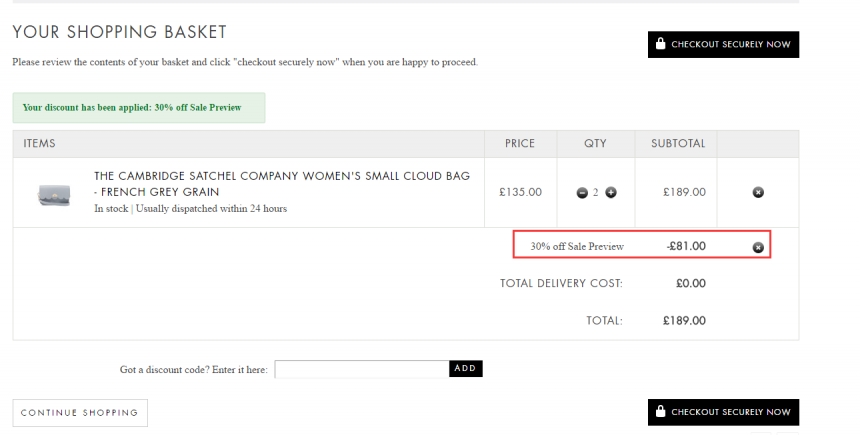Viewport: 860px width, 435px height.
Task: Click top Checkout Securely Now button
Action: tap(723, 44)
